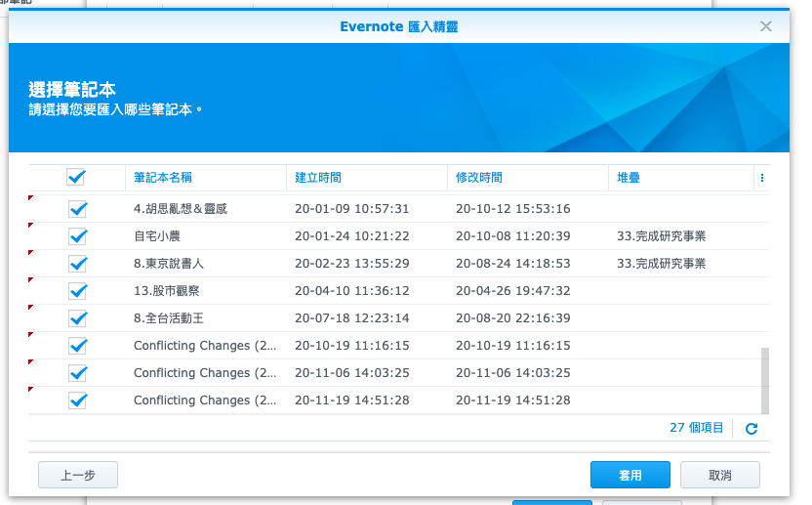
Task: Select the 8.東京說書人 notebook name
Action: (x=169, y=264)
